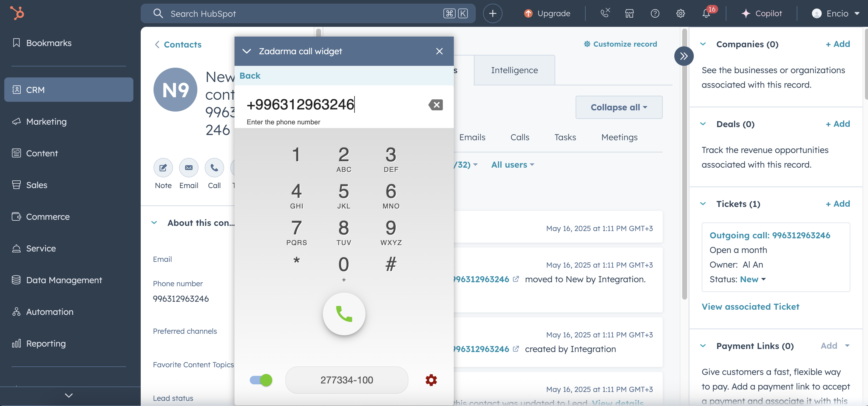Viewport: 868px width, 406px height.
Task: Open the Email compose icon
Action: [189, 168]
